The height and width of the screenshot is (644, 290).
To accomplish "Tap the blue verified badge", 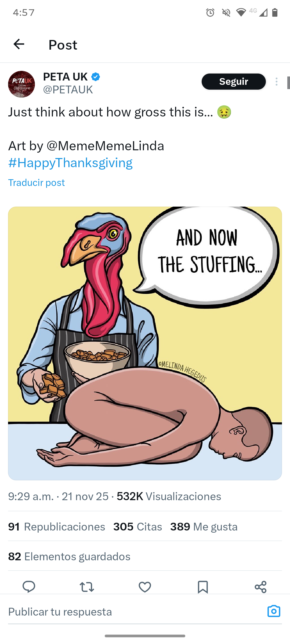I will [x=96, y=77].
